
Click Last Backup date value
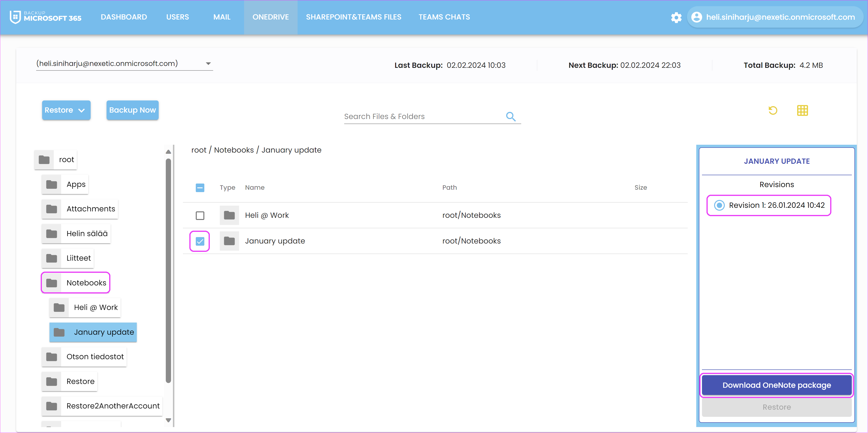coord(476,65)
